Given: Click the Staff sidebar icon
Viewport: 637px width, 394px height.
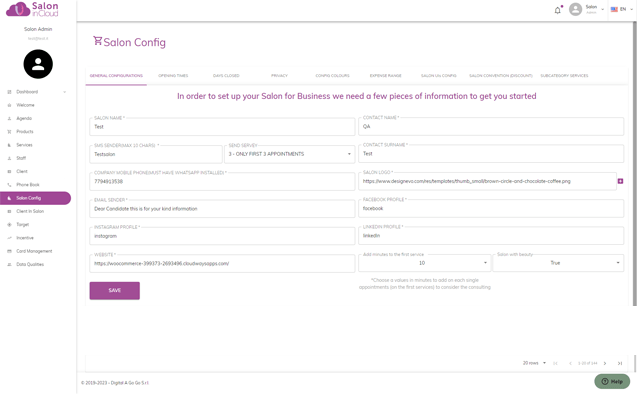Looking at the screenshot, I should tap(9, 158).
